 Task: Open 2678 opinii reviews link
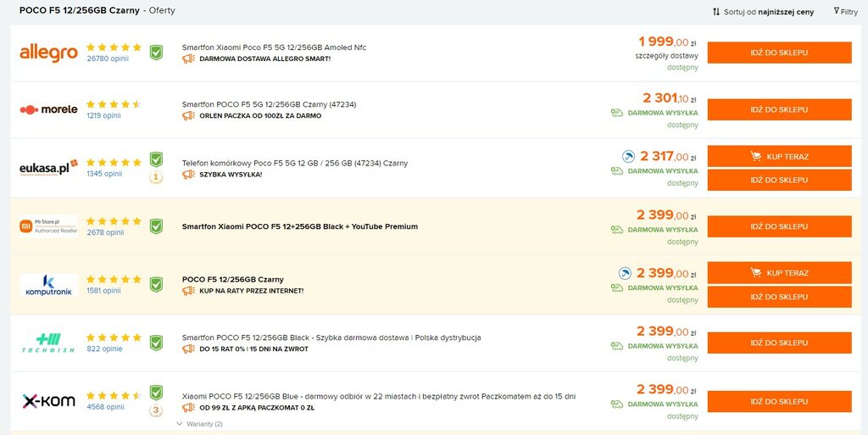105,232
